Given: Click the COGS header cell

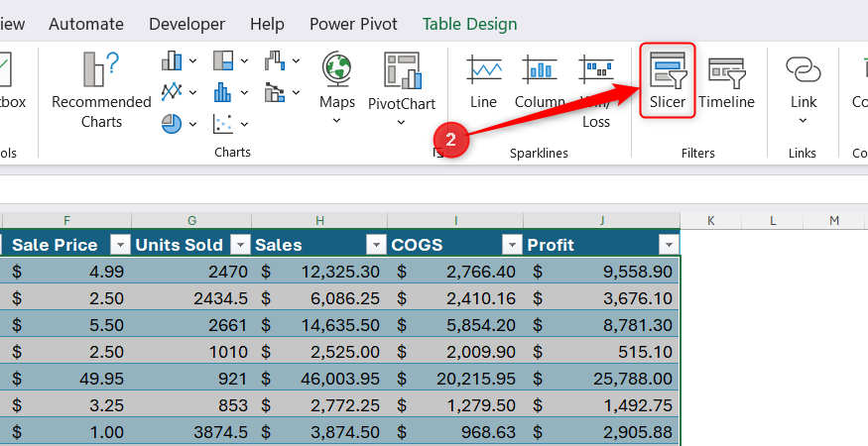Looking at the screenshot, I should (455, 244).
